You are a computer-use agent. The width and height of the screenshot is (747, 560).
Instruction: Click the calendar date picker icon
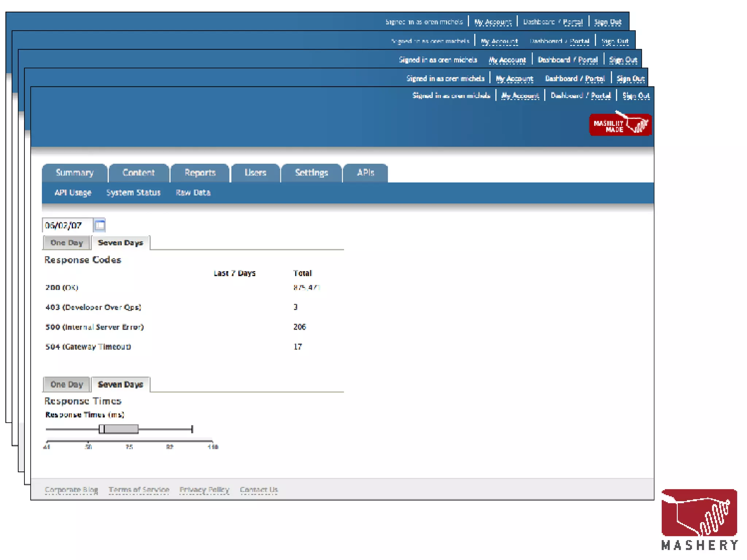click(100, 225)
